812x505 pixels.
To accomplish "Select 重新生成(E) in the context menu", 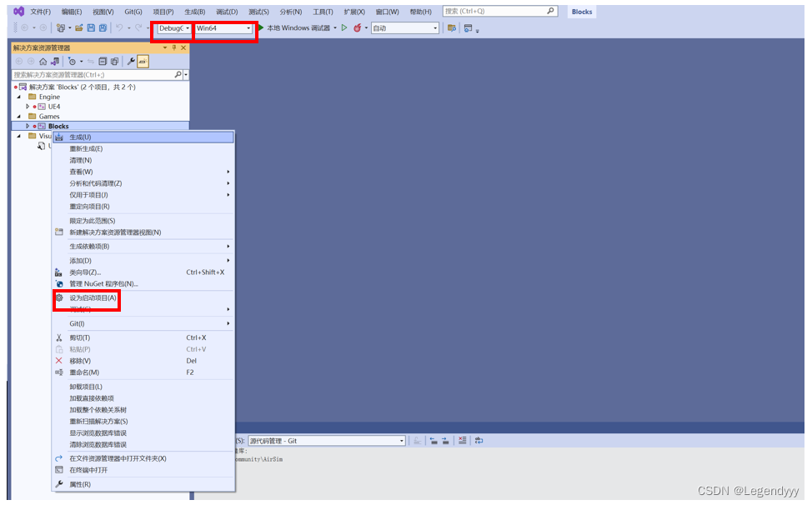I will tap(143, 148).
